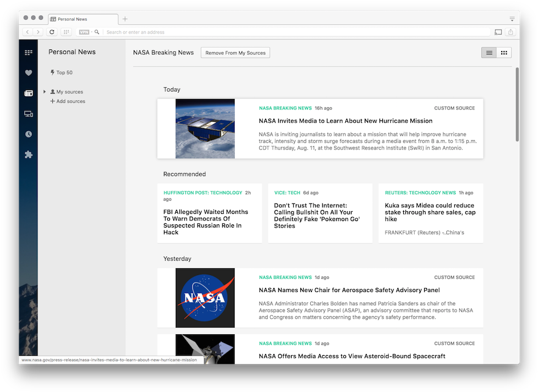Viewport: 538px width, 392px height.
Task: Open Bookmarks heart icon in sidebar
Action: (29, 73)
